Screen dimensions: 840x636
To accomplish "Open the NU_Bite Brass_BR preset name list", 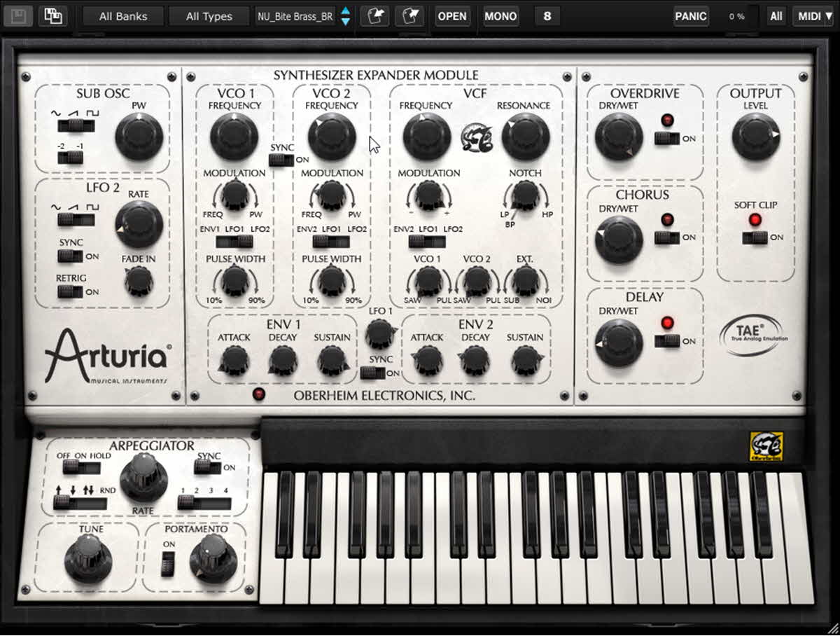I will (x=295, y=16).
